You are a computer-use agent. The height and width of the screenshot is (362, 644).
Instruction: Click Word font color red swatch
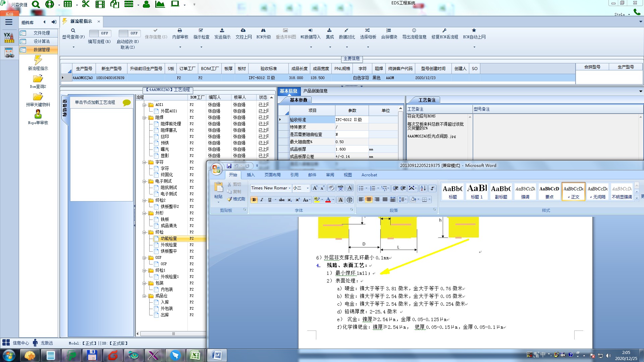(x=328, y=200)
